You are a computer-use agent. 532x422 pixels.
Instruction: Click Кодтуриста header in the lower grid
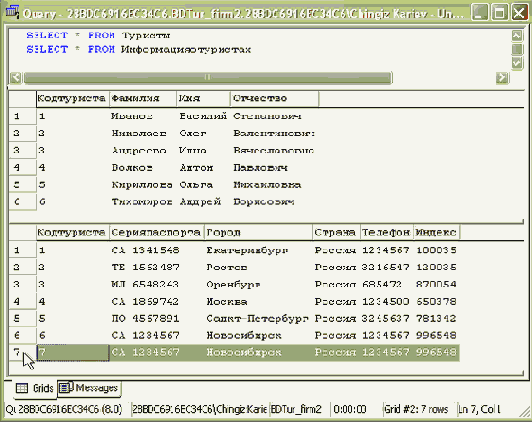tap(73, 233)
